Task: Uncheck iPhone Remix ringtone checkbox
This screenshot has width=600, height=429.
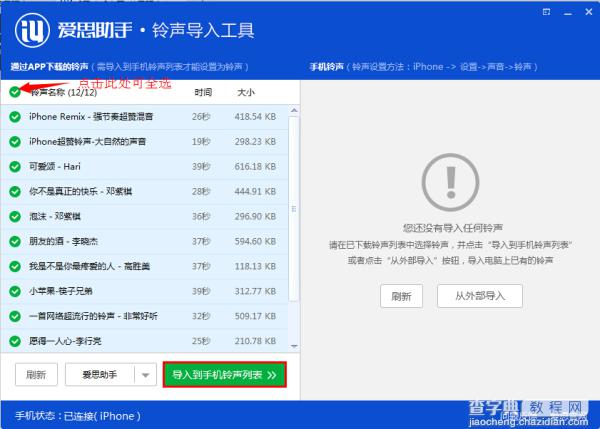Action: click(x=15, y=117)
